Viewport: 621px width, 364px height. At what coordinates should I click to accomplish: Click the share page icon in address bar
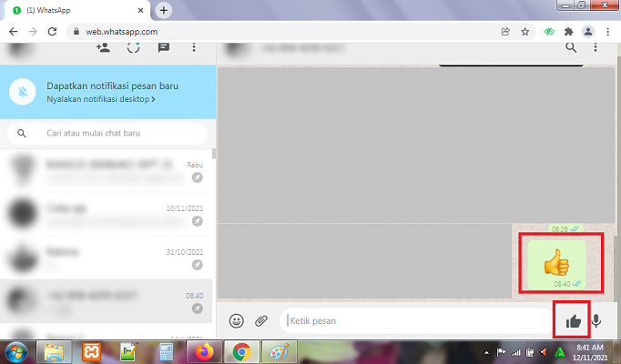point(505,32)
